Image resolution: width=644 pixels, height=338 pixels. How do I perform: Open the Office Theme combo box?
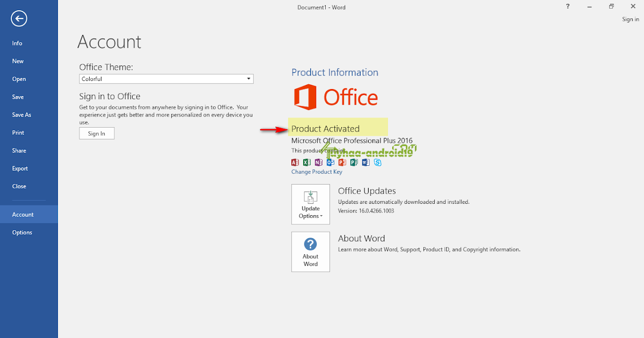pos(166,79)
